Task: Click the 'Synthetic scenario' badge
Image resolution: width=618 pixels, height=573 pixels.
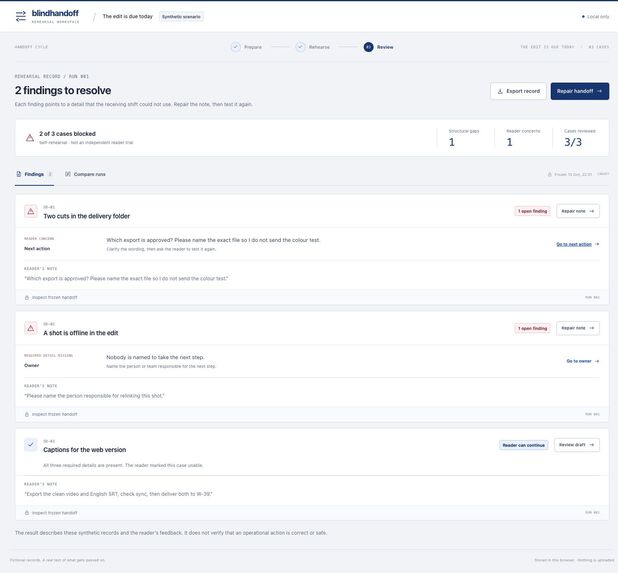Action: point(181,17)
